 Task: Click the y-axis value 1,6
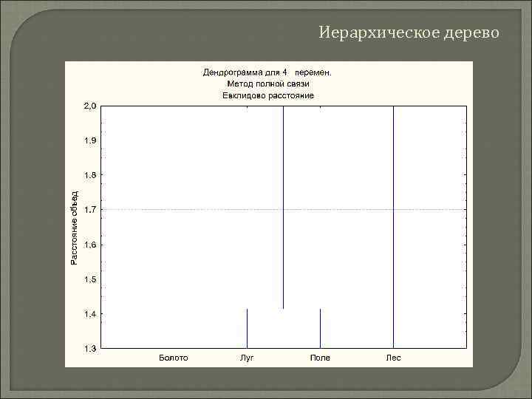[90, 245]
